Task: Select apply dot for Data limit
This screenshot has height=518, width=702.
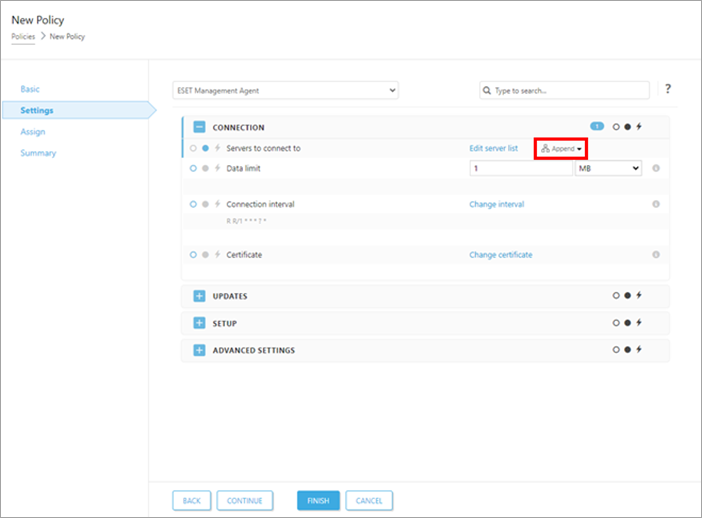Action: 205,168
